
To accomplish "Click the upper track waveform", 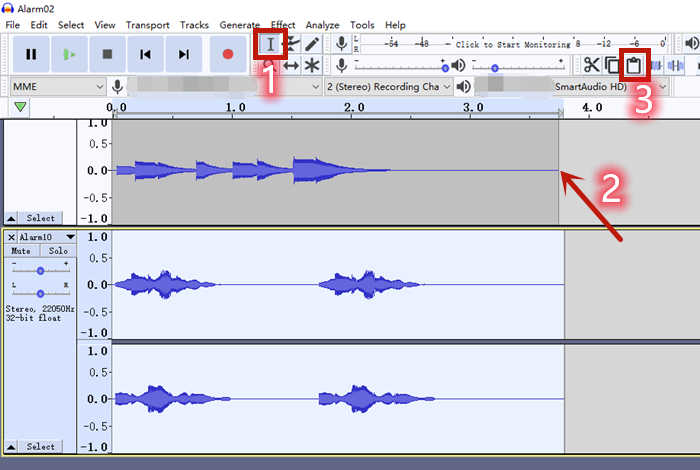I will coord(335,171).
